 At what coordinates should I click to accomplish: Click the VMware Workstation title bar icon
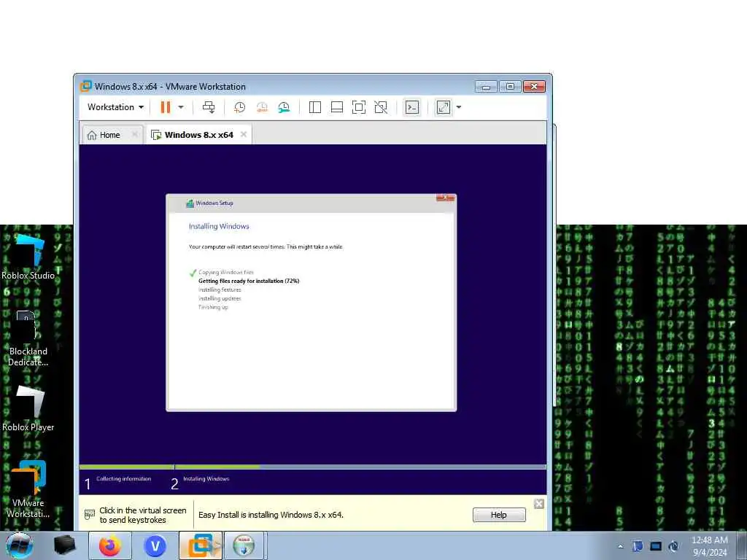(x=86, y=86)
